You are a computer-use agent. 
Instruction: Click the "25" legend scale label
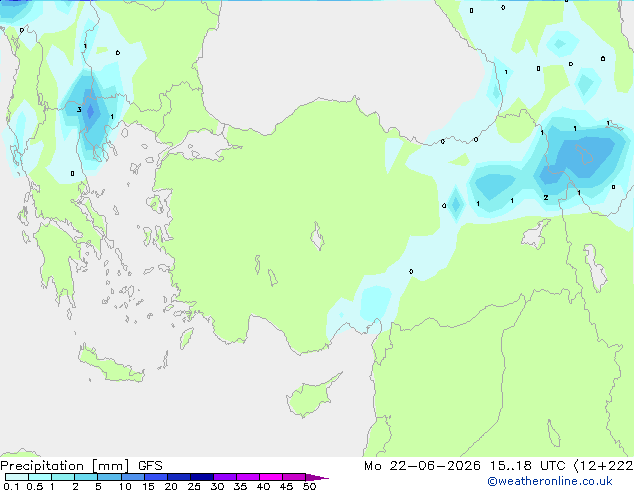point(194,486)
